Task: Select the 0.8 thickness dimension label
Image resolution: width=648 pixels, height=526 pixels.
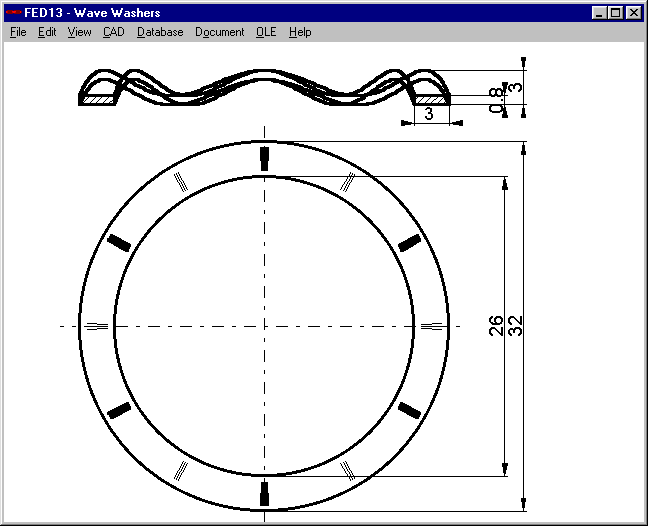Action: 496,99
